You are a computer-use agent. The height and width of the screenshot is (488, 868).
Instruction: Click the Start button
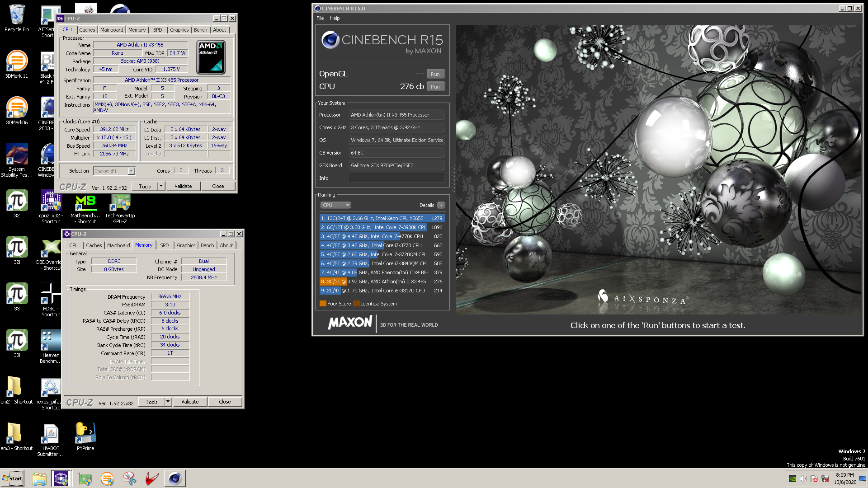click(x=13, y=479)
